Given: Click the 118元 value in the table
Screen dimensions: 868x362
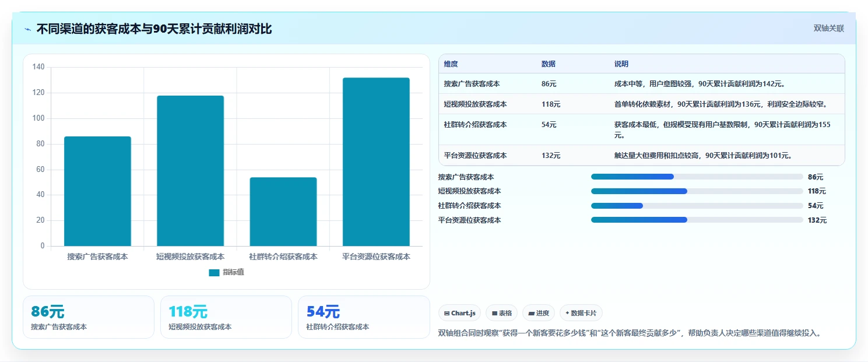Looking at the screenshot, I should 551,104.
